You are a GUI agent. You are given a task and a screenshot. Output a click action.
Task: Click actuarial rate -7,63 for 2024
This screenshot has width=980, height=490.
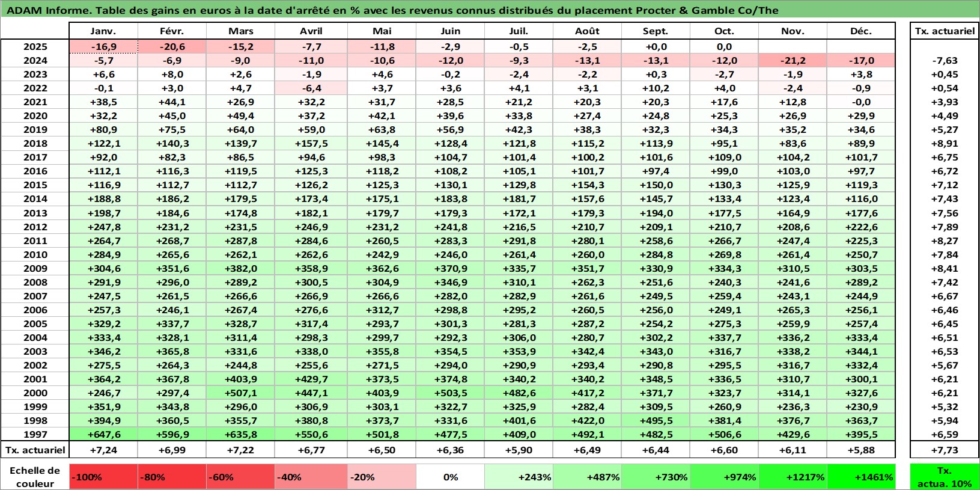[945, 60]
